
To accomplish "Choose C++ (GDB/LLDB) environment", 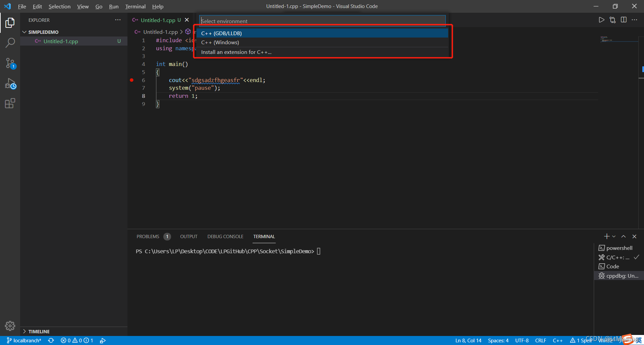I will (322, 33).
